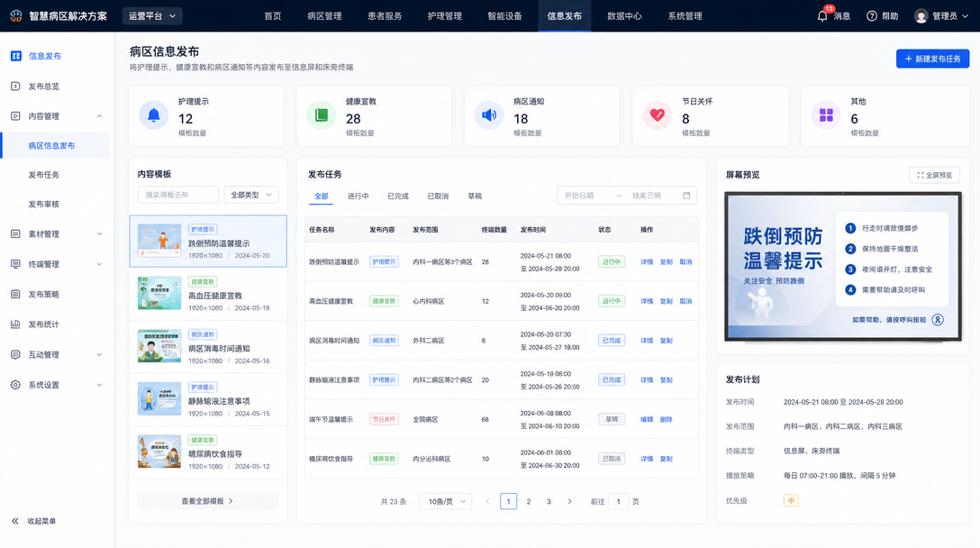Click the 模板名称 search input field

[x=178, y=196]
